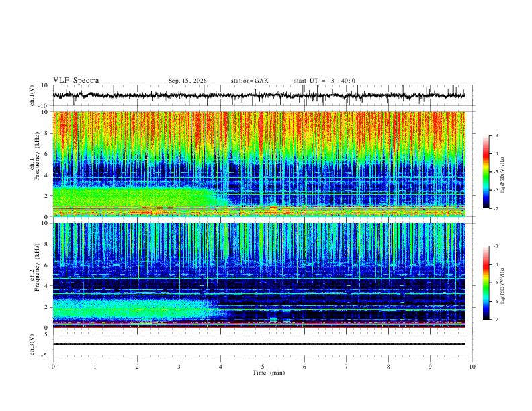Screen dimensions: 532x411
Task: Click the upper ch.1 color scale bar
Action: [486, 172]
